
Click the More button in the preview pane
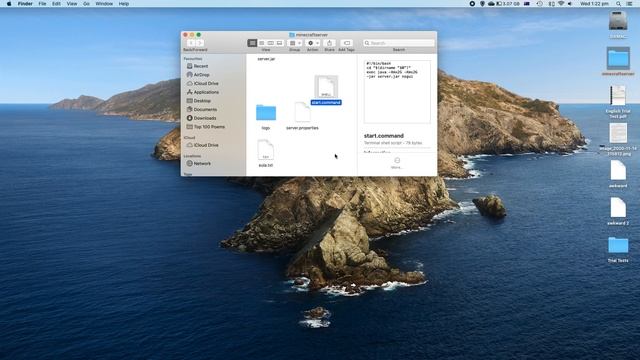(x=397, y=163)
